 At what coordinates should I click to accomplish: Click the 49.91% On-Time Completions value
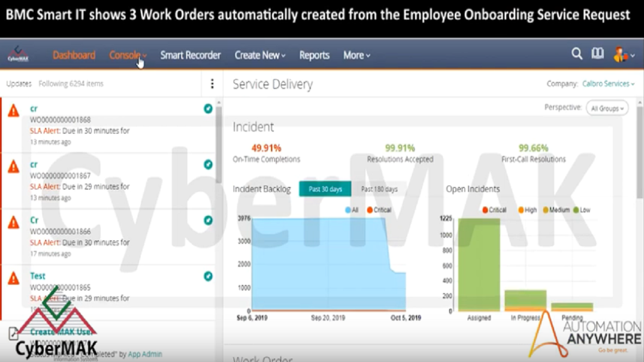pos(266,148)
